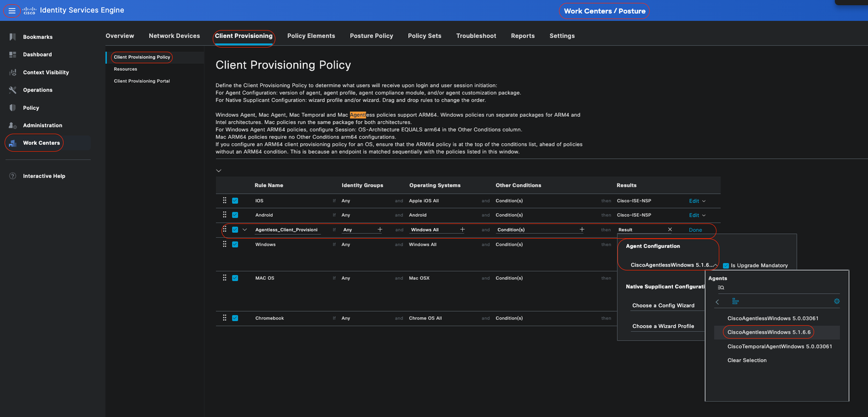
Task: Click the Context Visibility sidebar icon
Action: pyautogui.click(x=13, y=73)
